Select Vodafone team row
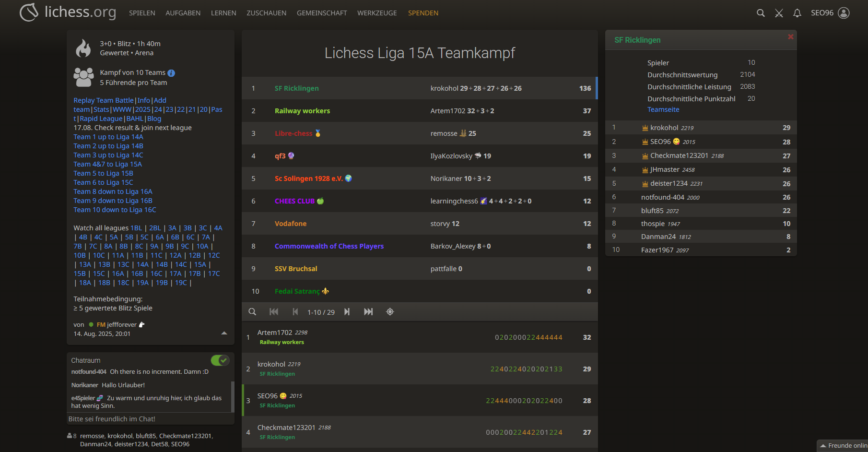 click(420, 224)
